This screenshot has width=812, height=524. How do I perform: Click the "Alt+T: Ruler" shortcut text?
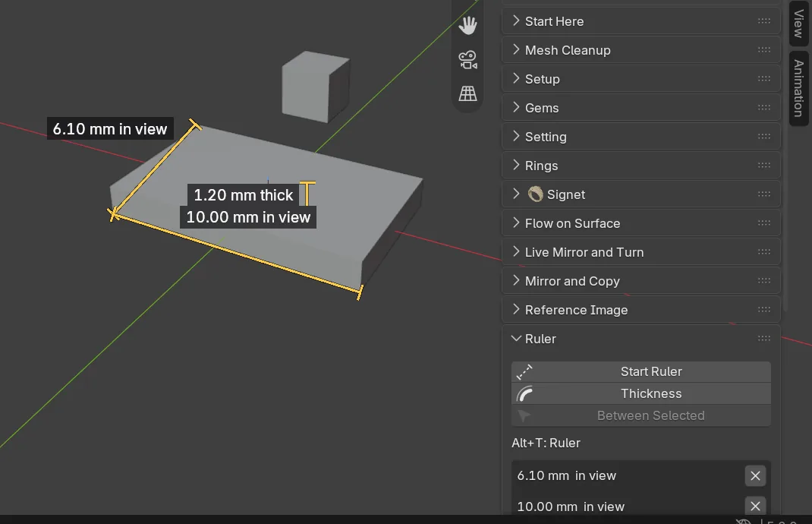(x=546, y=444)
